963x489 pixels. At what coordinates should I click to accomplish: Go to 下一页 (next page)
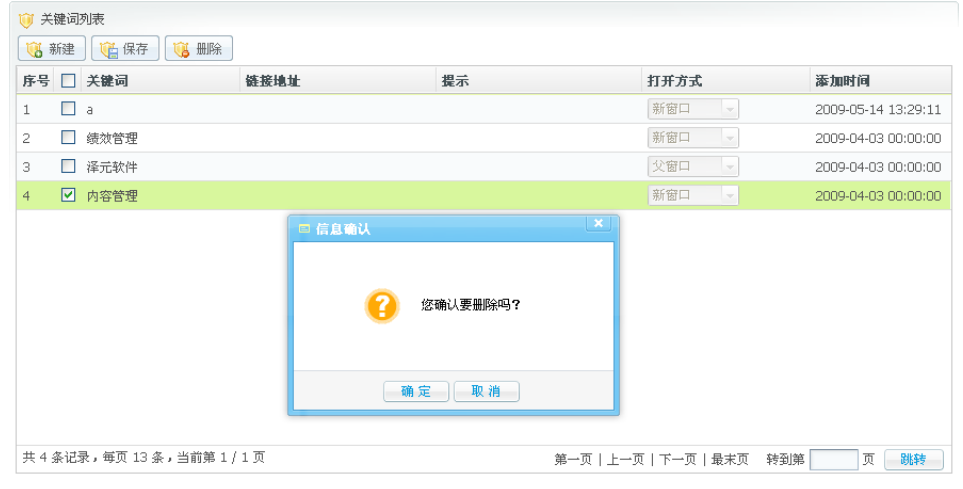pos(677,460)
